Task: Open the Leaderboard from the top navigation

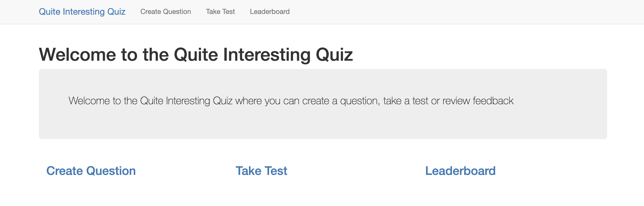Action: [269, 11]
